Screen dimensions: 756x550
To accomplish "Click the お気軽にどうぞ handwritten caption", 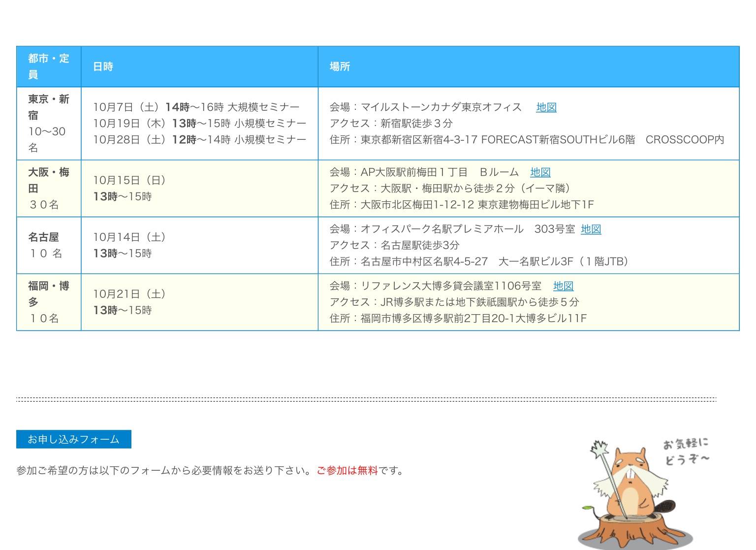I will tap(686, 452).
